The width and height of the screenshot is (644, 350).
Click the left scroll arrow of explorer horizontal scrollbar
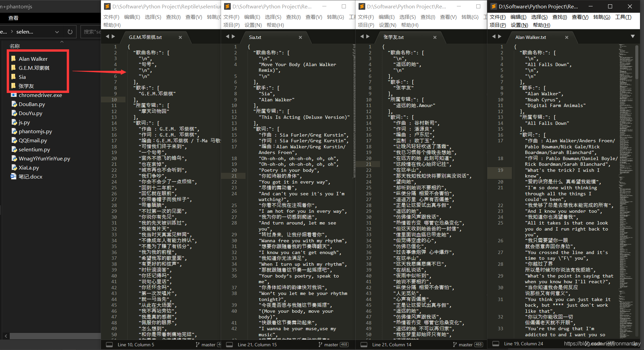pos(6,336)
